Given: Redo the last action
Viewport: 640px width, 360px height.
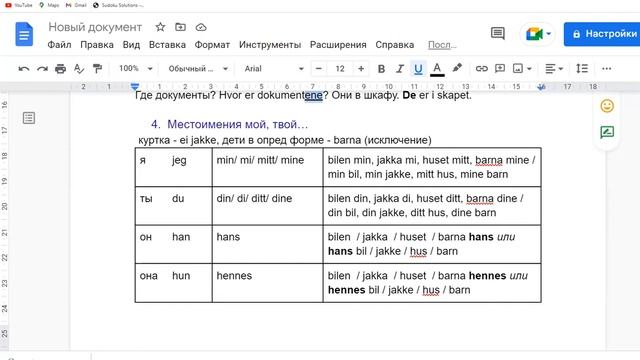Looking at the screenshot, I should pos(42,69).
